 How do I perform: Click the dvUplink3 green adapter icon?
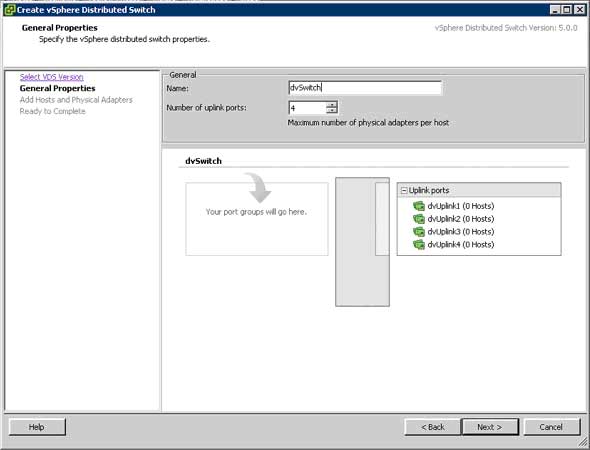[418, 232]
